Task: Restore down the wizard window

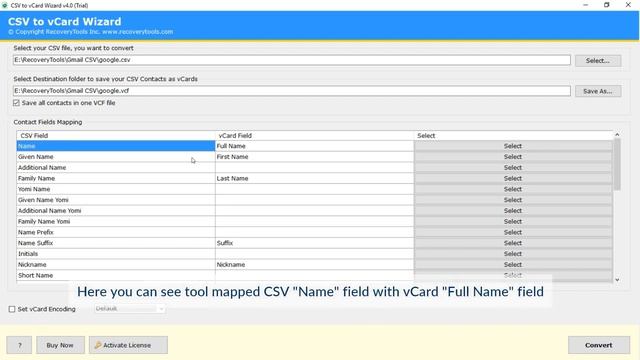Action: [x=607, y=5]
